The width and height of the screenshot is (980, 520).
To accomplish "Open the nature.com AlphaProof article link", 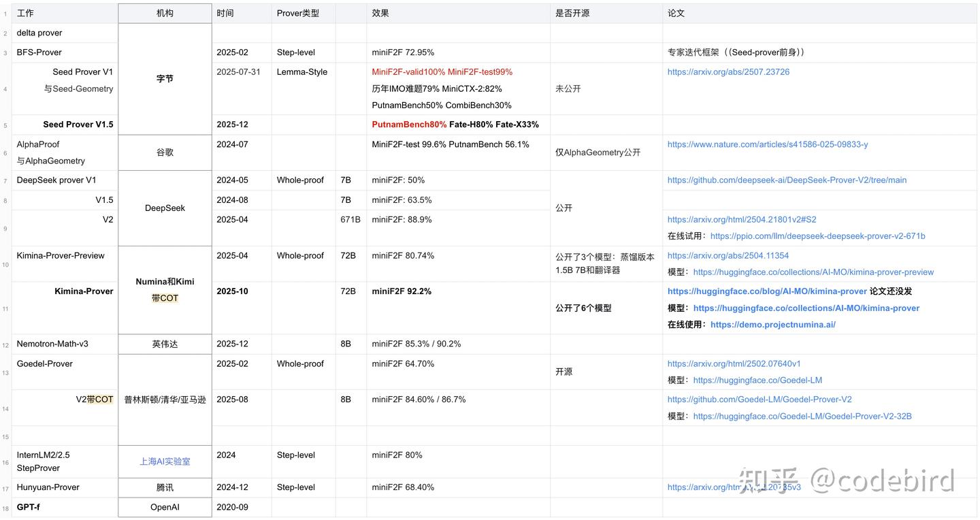I will tap(767, 144).
